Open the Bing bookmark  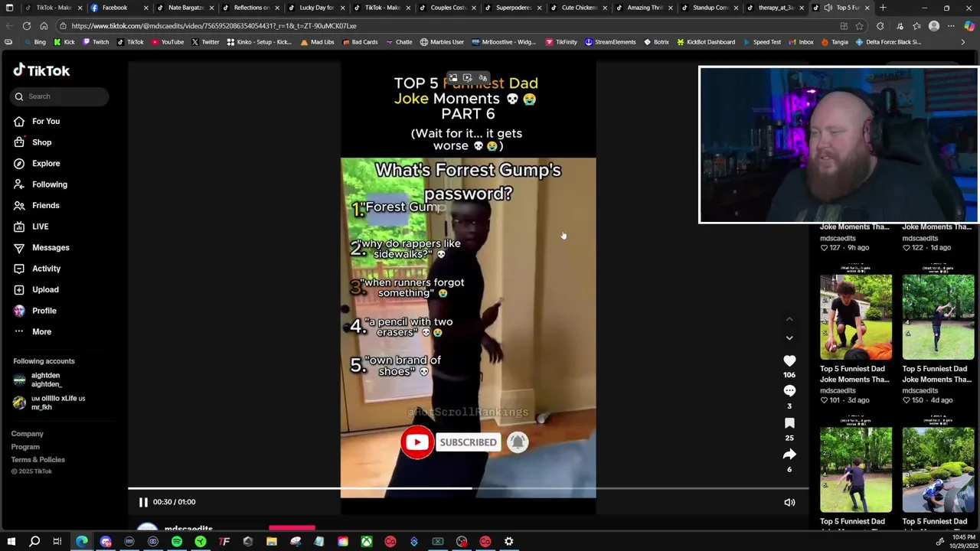click(34, 42)
